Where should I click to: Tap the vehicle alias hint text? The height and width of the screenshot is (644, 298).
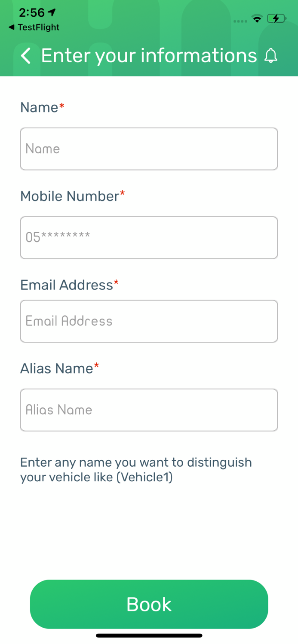pyautogui.click(x=136, y=469)
